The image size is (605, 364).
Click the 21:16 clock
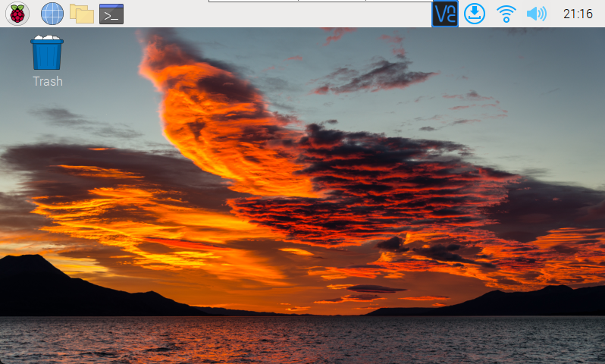tap(578, 14)
